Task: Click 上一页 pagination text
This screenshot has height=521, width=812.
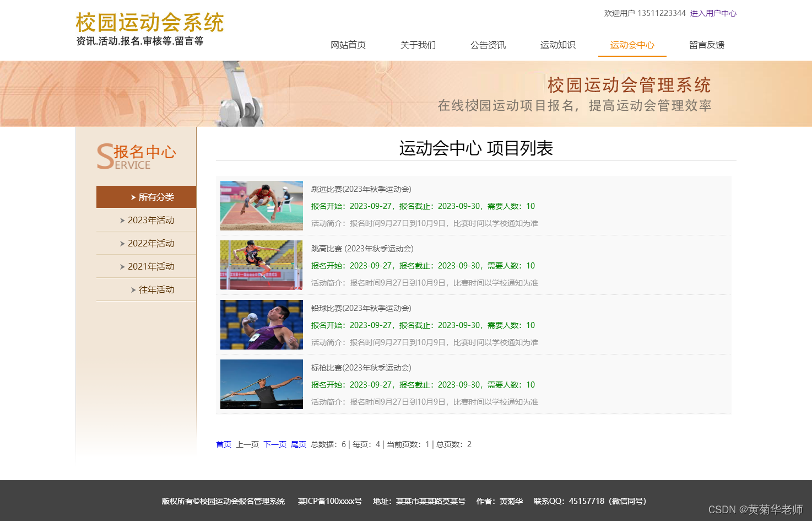Action: point(247,444)
